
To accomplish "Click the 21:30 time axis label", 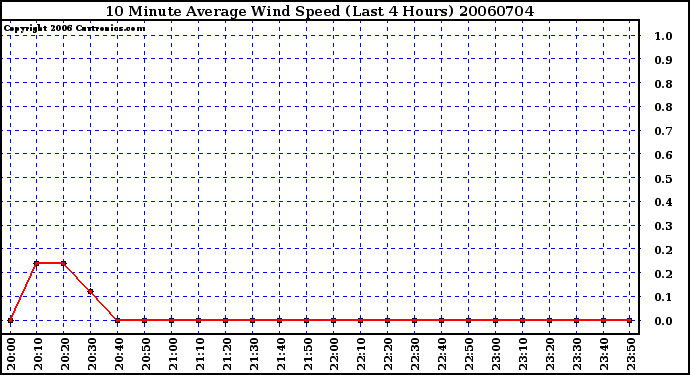I will click(x=253, y=354).
